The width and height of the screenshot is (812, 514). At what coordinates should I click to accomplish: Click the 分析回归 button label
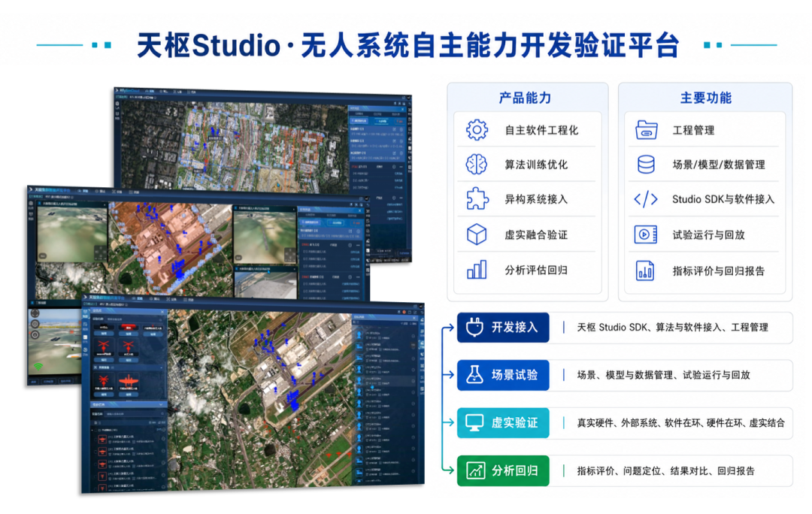coord(514,470)
